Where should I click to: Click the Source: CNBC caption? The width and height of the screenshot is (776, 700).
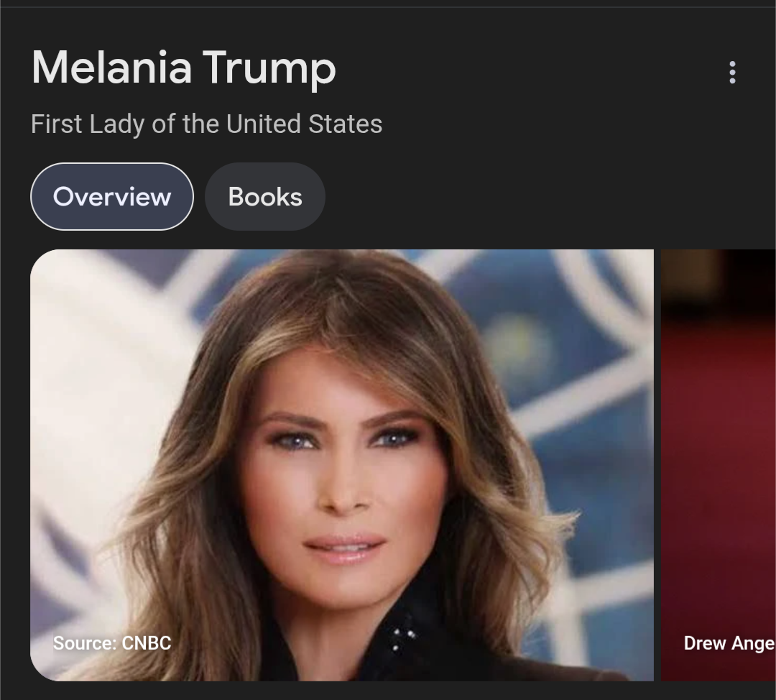pyautogui.click(x=112, y=643)
